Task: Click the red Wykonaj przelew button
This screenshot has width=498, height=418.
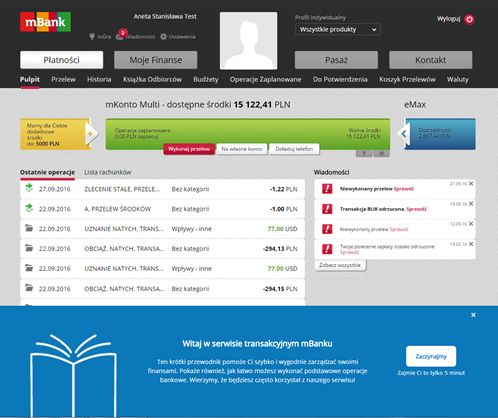Action: point(189,149)
